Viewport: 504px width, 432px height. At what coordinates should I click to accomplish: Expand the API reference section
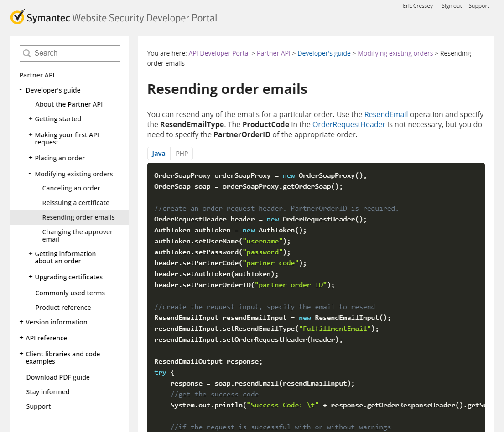point(21,338)
